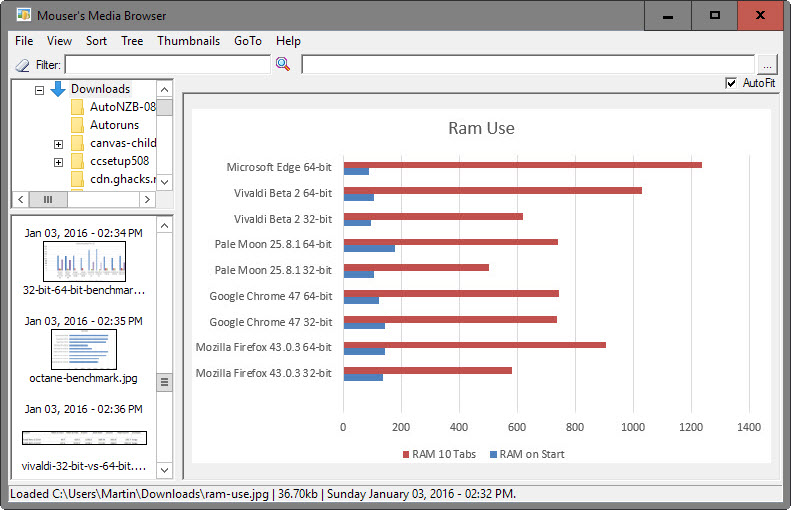Open the Help menu
791x510 pixels.
288,41
